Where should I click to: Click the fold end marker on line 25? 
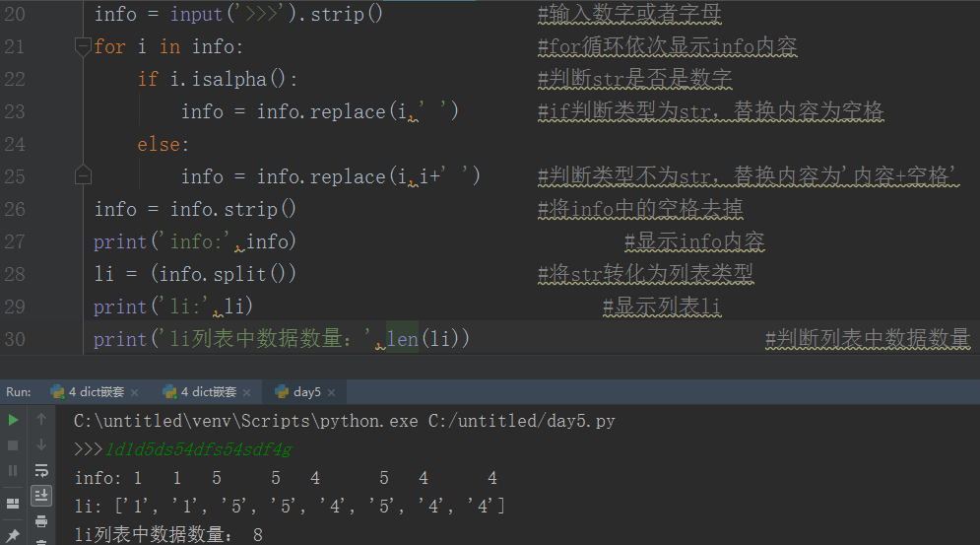tap(83, 174)
